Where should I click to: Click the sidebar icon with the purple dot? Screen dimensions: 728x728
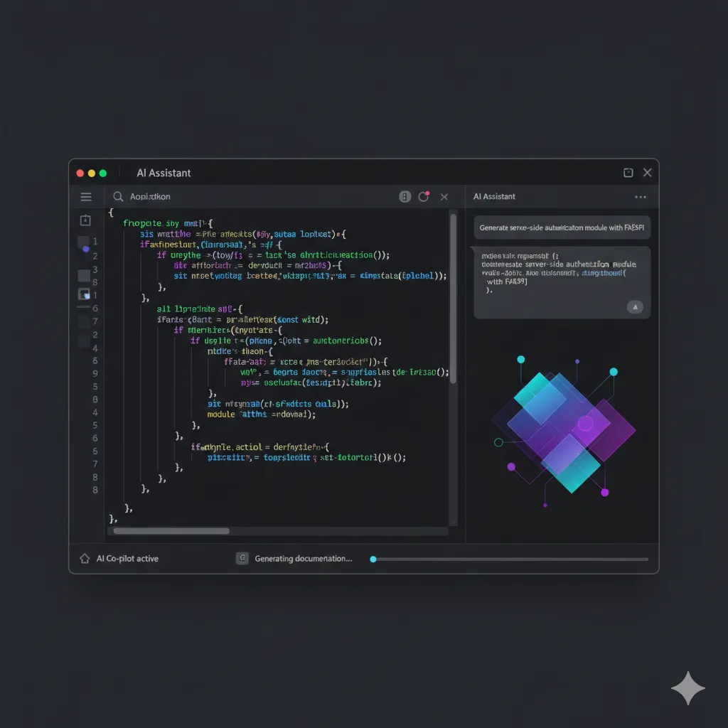[x=84, y=245]
